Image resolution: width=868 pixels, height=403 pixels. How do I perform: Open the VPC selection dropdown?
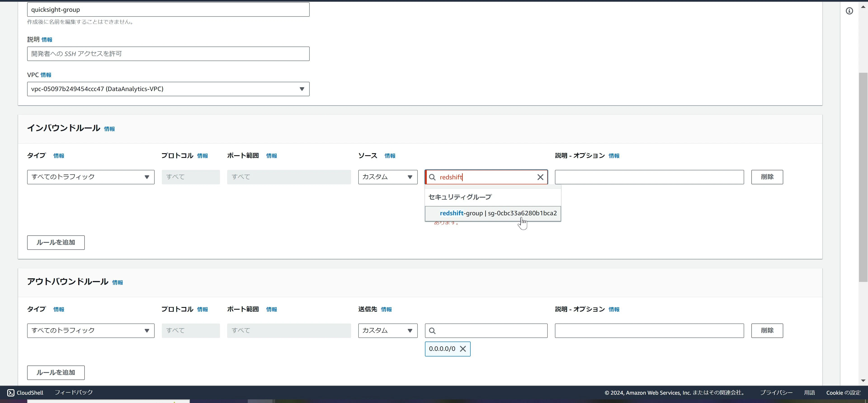point(168,89)
